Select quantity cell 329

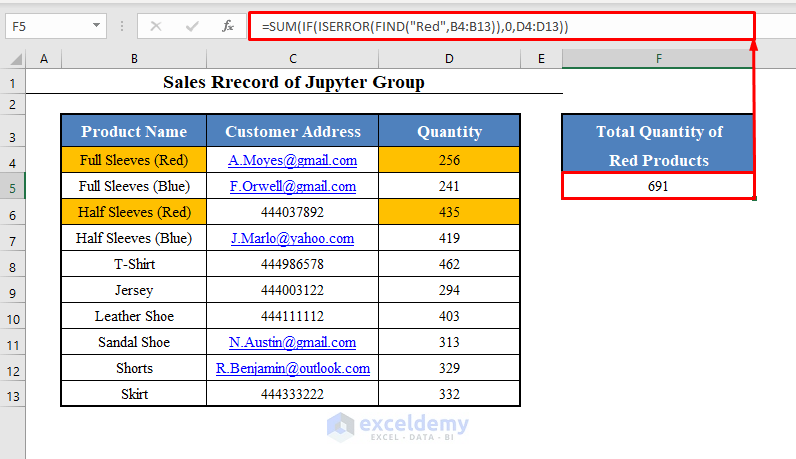click(x=449, y=368)
